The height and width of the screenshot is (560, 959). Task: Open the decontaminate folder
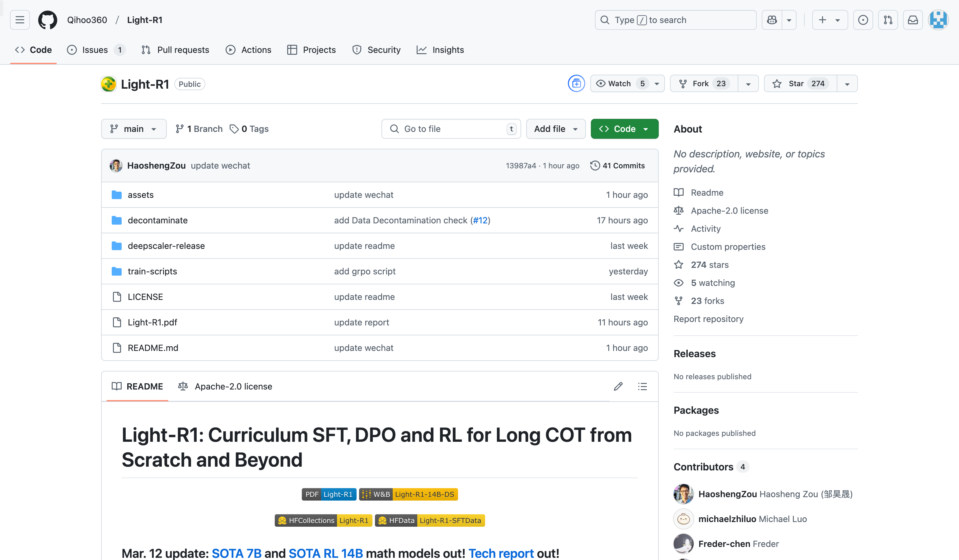point(157,220)
